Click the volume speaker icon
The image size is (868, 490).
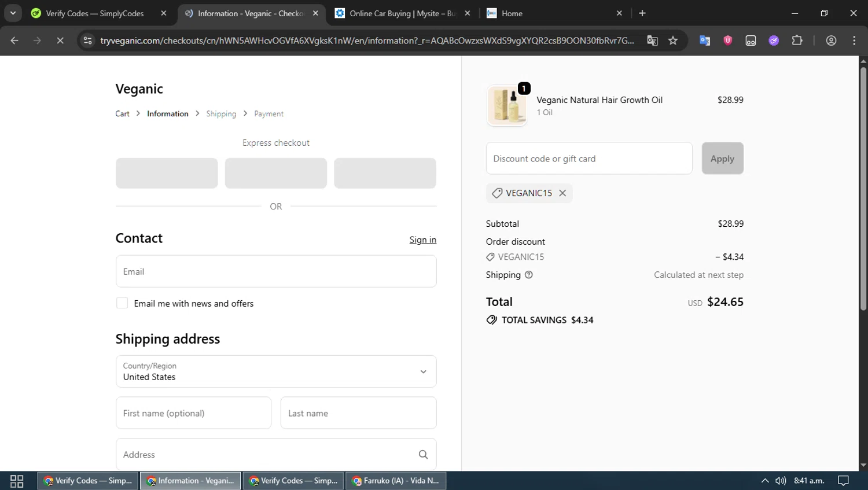click(x=781, y=481)
